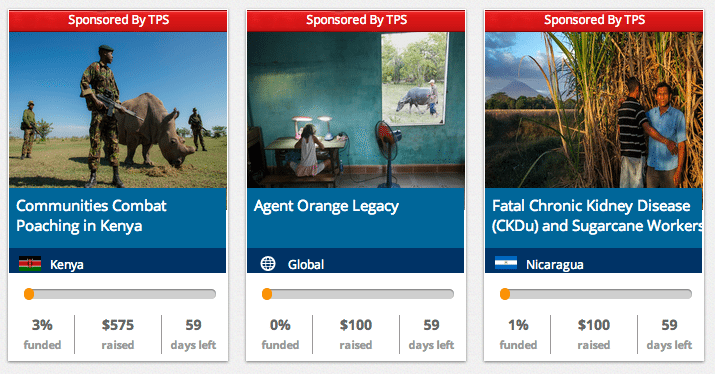Click the Nicaragua flag icon
715x374 pixels.
(506, 263)
